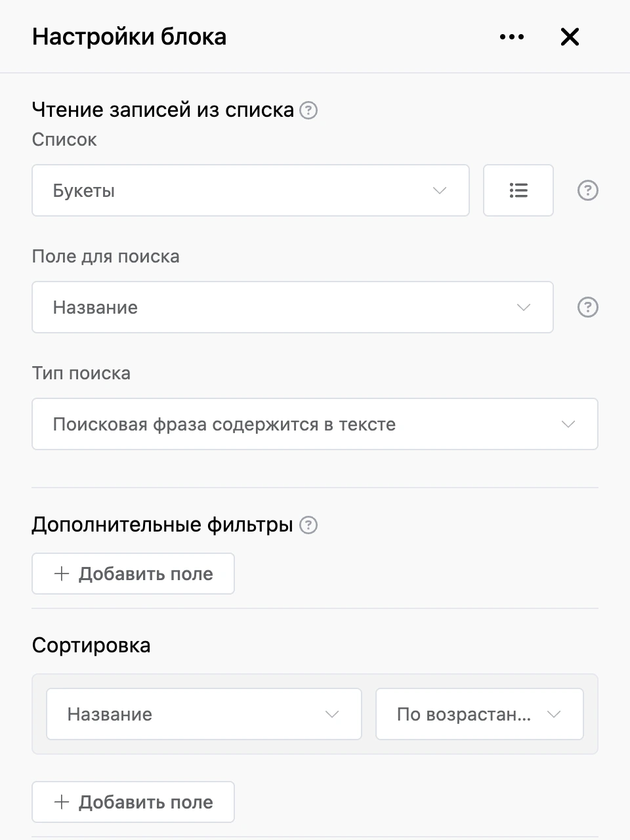Viewport: 630px width, 840px height.
Task: Click the Тип поиска label
Action: pyautogui.click(x=81, y=373)
